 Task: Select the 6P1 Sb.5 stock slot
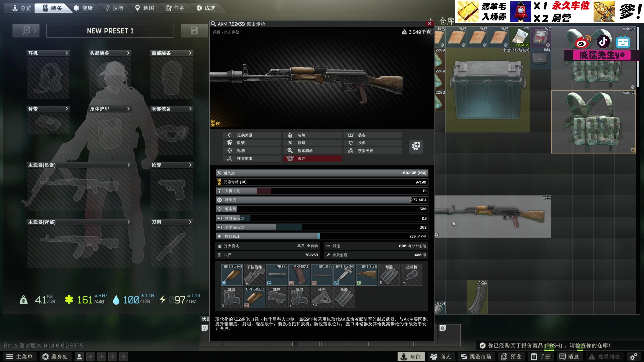click(x=367, y=275)
